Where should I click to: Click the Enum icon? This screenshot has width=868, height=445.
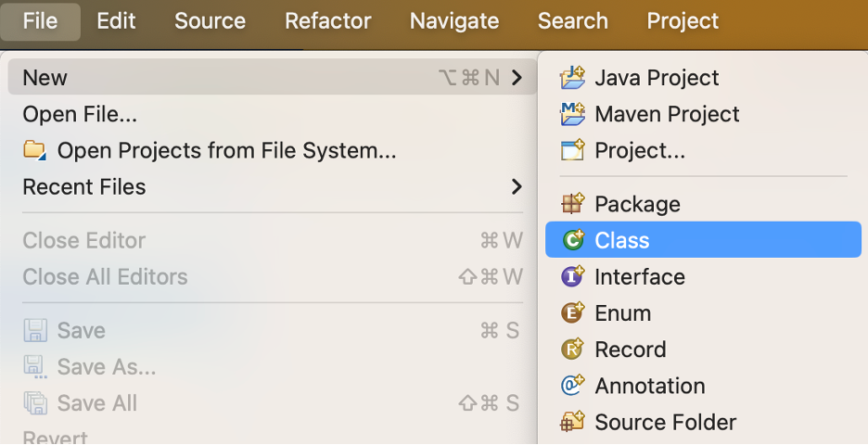[x=573, y=312]
